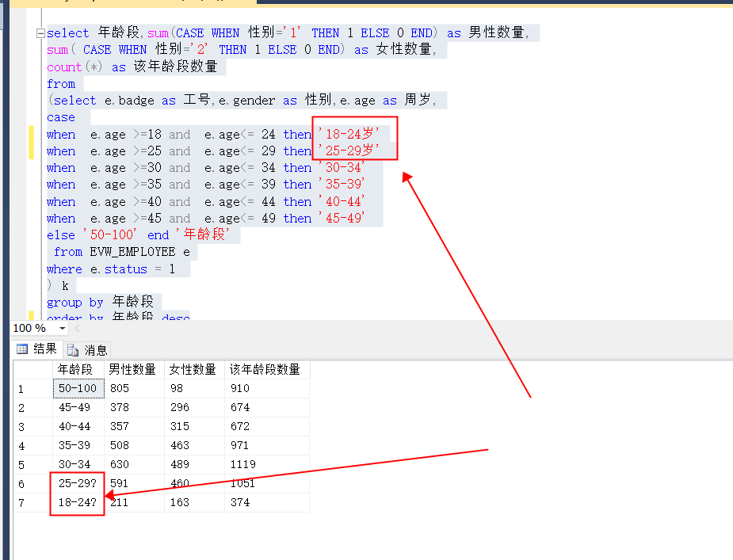733x560 pixels.
Task: Click the '18-24岁' string in the query
Action: (349, 134)
